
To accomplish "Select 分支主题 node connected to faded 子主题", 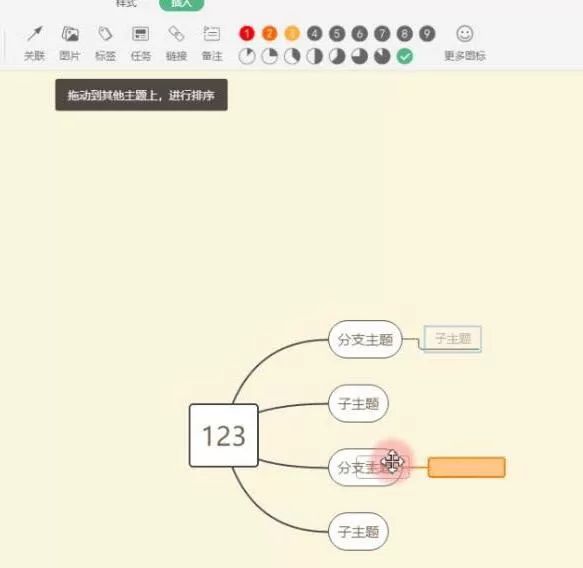I will (x=365, y=339).
